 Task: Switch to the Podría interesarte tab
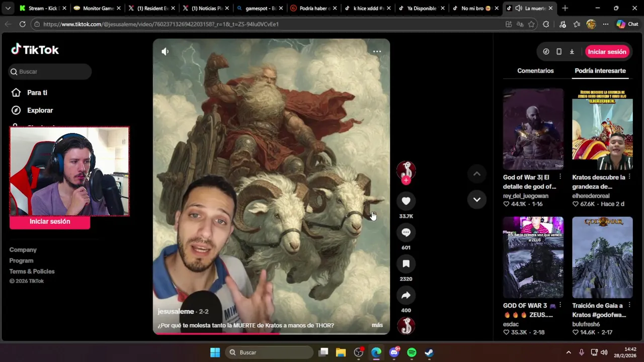[600, 71]
